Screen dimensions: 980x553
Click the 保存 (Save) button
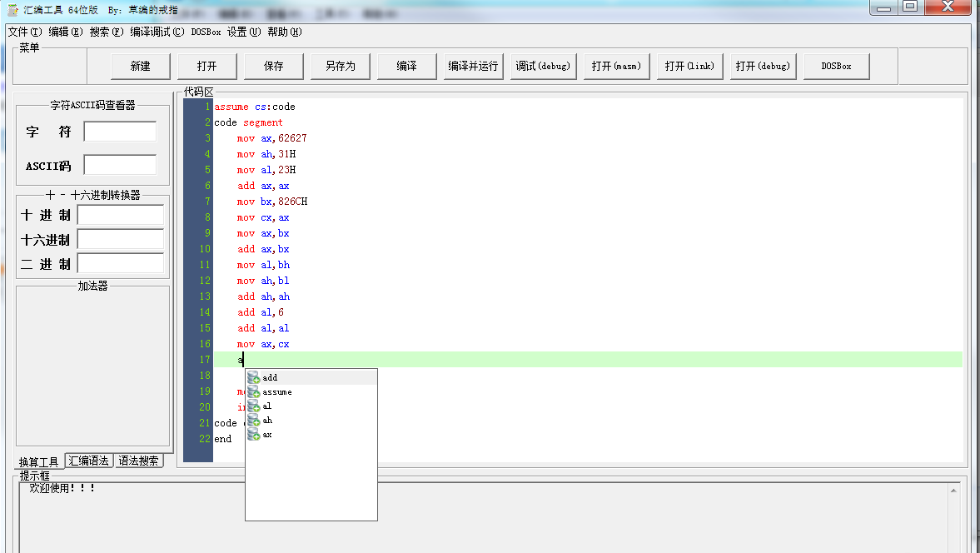click(274, 67)
